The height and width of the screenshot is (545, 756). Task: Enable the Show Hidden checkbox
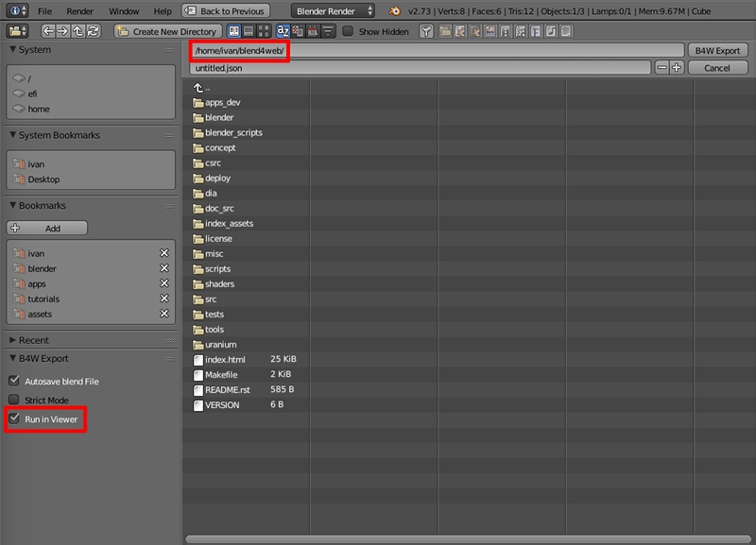[348, 31]
